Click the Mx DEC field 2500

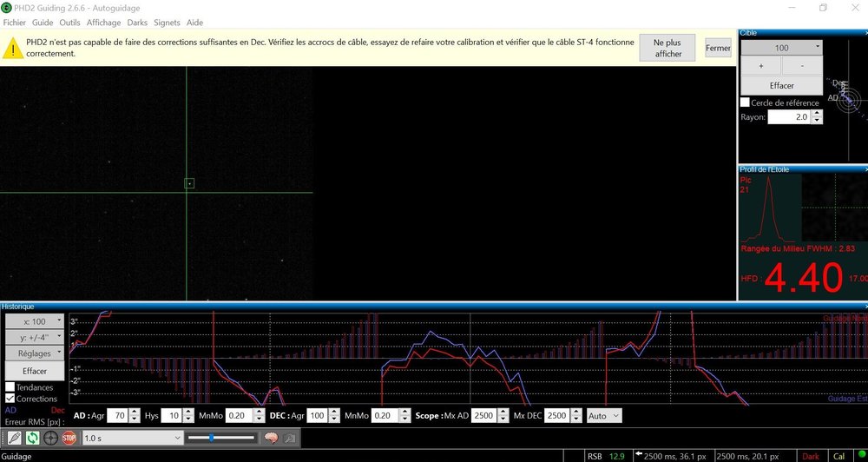pos(557,415)
